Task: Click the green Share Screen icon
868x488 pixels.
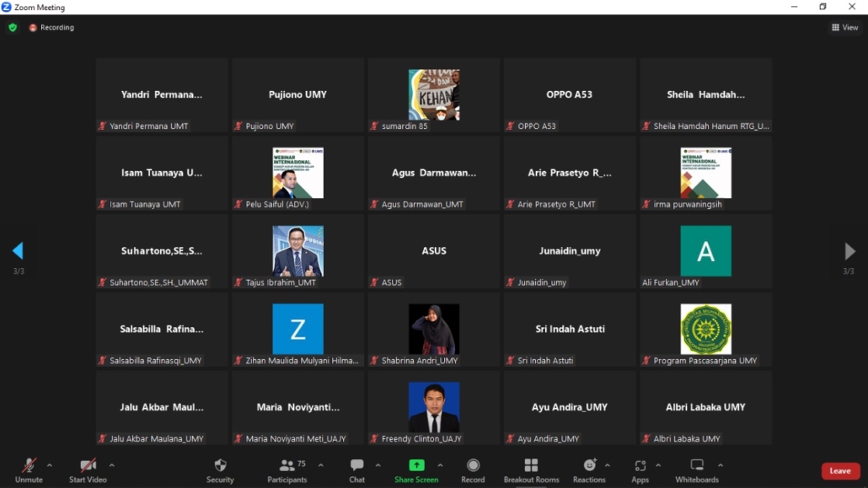Action: (416, 465)
